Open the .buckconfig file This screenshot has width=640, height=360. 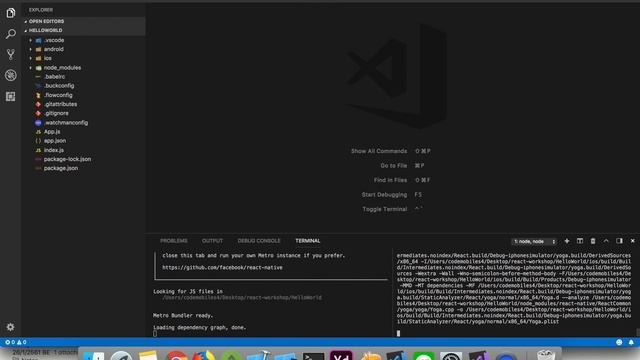(x=59, y=86)
